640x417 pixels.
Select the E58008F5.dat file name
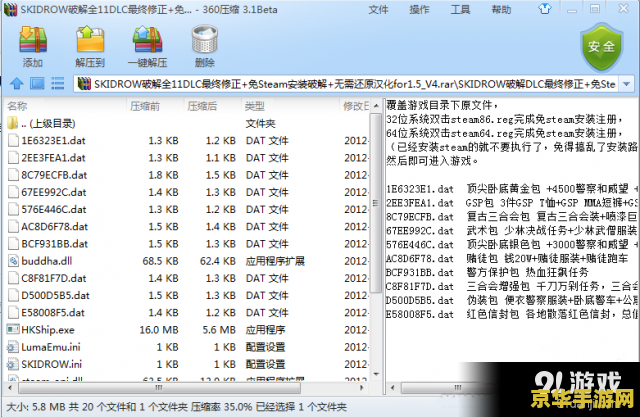(x=53, y=313)
